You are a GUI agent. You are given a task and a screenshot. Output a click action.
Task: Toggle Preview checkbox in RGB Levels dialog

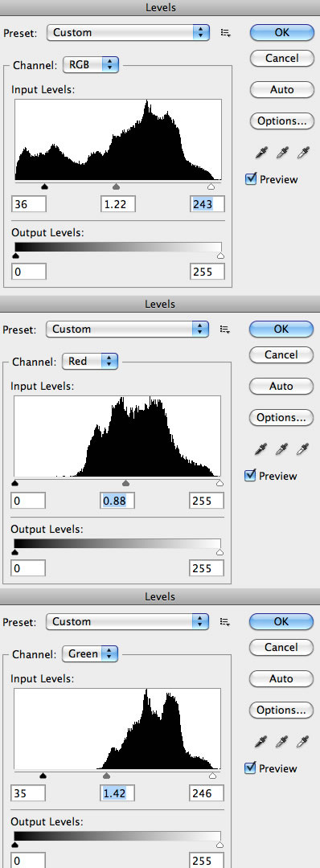pos(250,178)
